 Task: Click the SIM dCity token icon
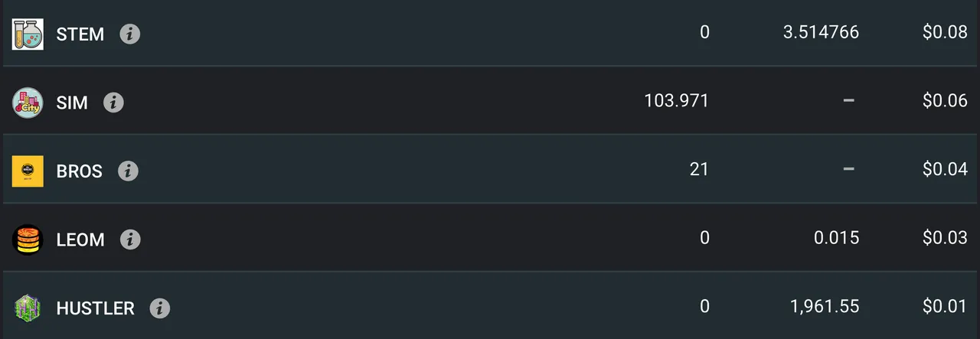[28, 102]
